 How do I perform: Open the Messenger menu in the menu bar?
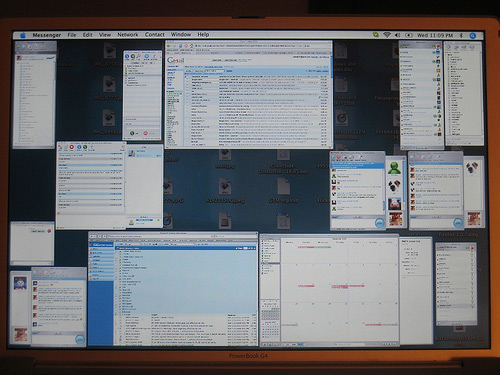tap(47, 35)
